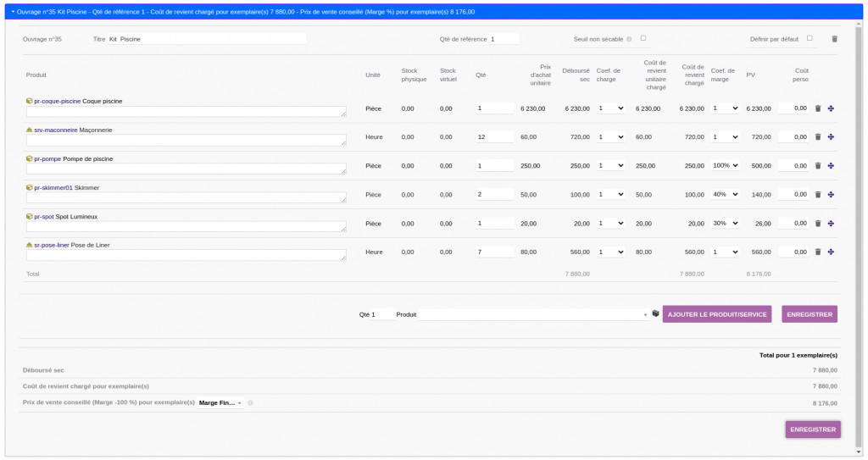The image size is (868, 460).
Task: Click move handle for Maçonnerie row
Action: (x=831, y=137)
